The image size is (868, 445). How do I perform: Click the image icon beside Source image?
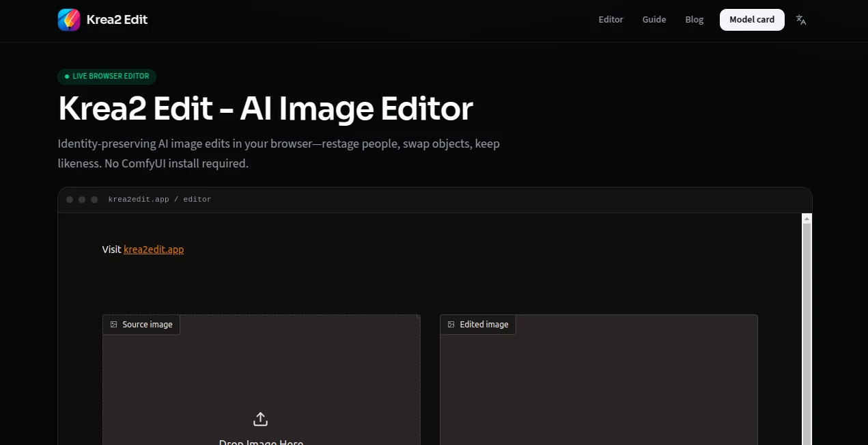click(x=114, y=325)
